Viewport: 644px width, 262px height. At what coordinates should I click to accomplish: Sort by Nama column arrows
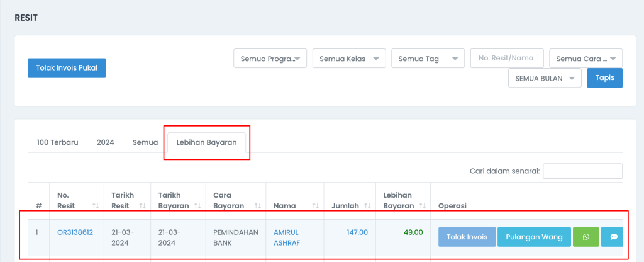click(x=316, y=206)
